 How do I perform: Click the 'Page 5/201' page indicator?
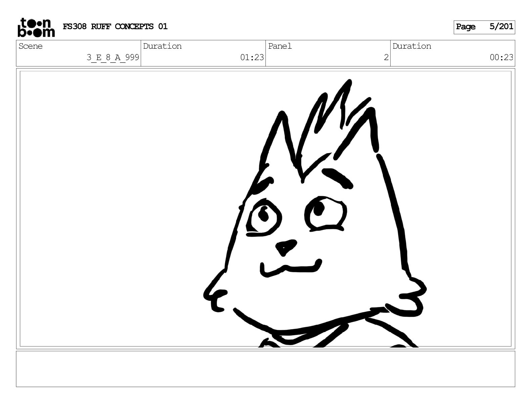click(484, 27)
